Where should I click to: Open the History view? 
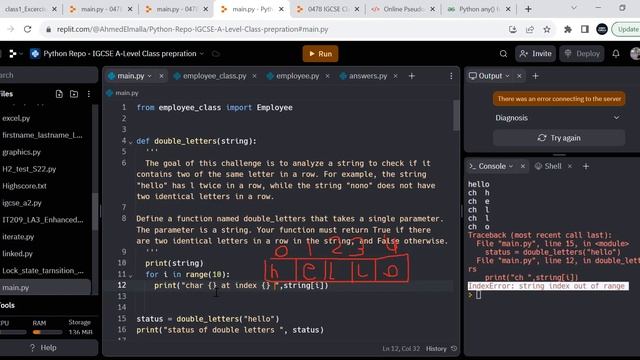(x=441, y=349)
